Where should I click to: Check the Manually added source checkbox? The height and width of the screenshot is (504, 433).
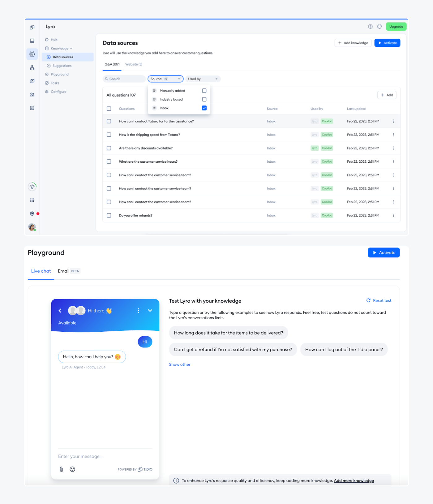click(x=204, y=91)
